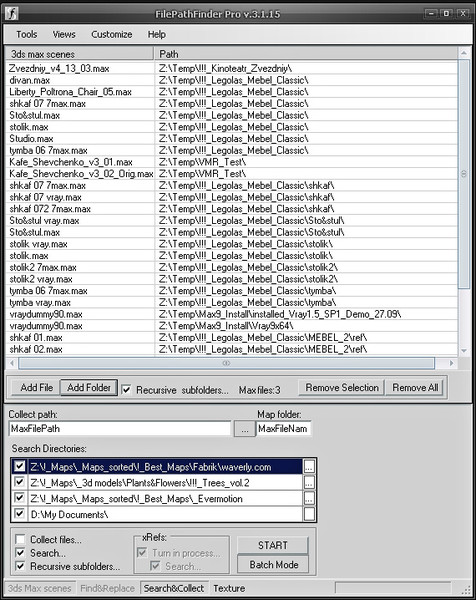Viewport: 476px width, 600px height.
Task: Click Remove Selection button
Action: pyautogui.click(x=342, y=388)
